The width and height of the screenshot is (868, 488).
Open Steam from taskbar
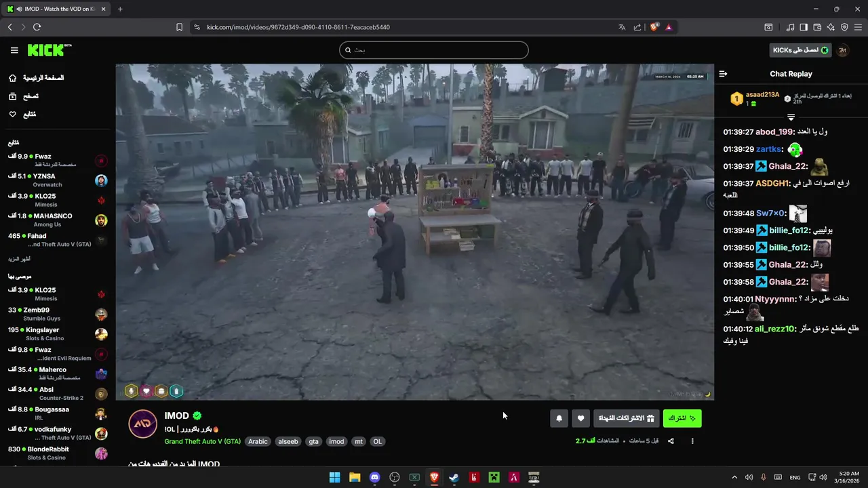[x=454, y=477]
